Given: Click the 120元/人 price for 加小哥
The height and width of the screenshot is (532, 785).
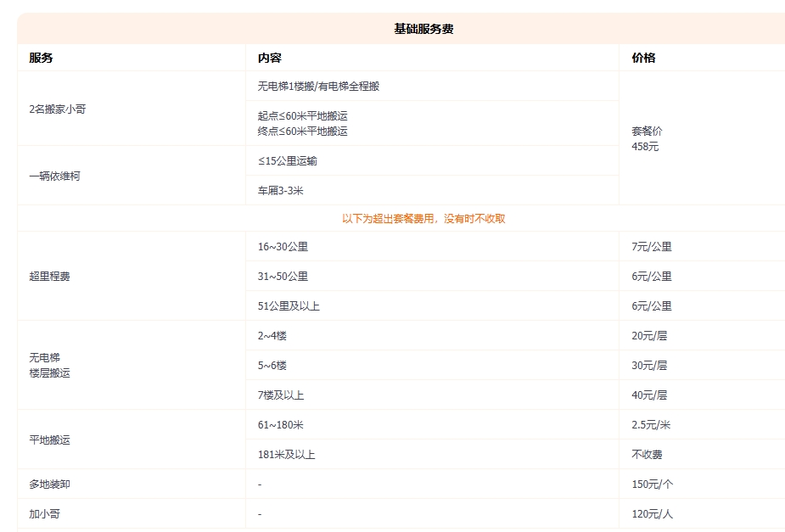Looking at the screenshot, I should coord(649,513).
